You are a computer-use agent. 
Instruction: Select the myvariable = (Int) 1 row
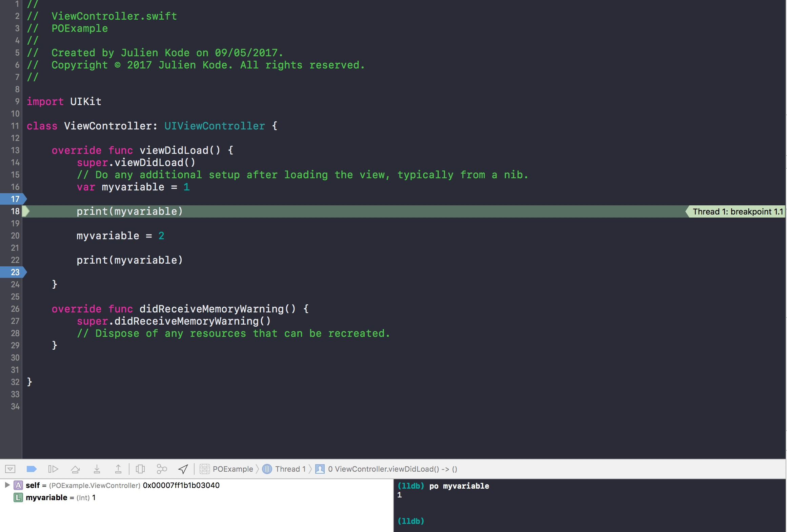197,497
